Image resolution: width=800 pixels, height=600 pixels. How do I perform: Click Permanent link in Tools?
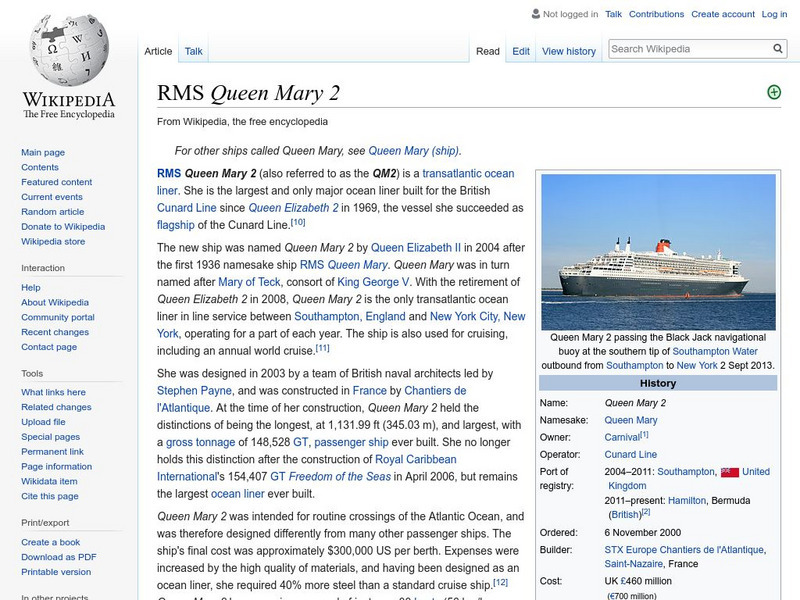click(52, 451)
